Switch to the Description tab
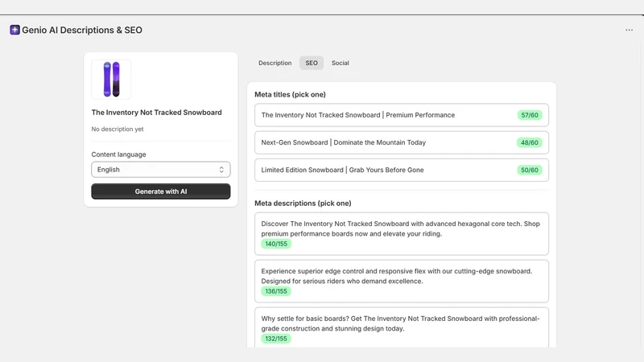This screenshot has height=362, width=644. [275, 63]
